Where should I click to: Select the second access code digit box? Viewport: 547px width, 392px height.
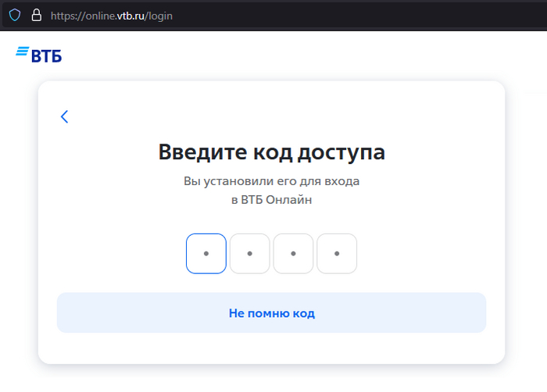coord(250,254)
